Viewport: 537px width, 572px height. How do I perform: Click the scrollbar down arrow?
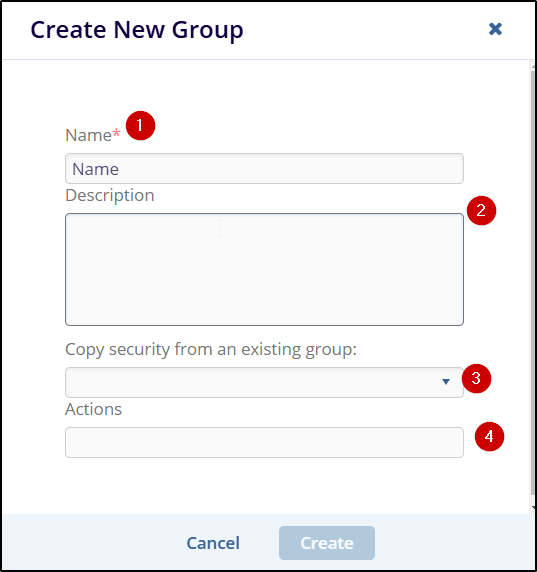click(533, 507)
